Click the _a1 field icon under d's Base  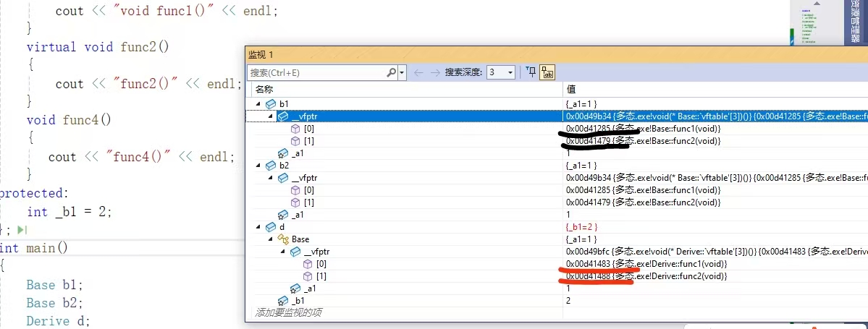coord(295,288)
